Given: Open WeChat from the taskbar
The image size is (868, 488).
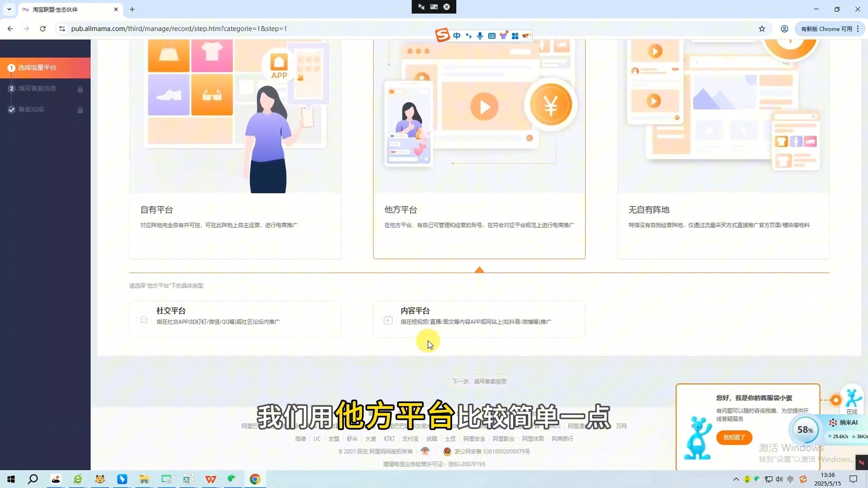Looking at the screenshot, I should click(x=232, y=479).
